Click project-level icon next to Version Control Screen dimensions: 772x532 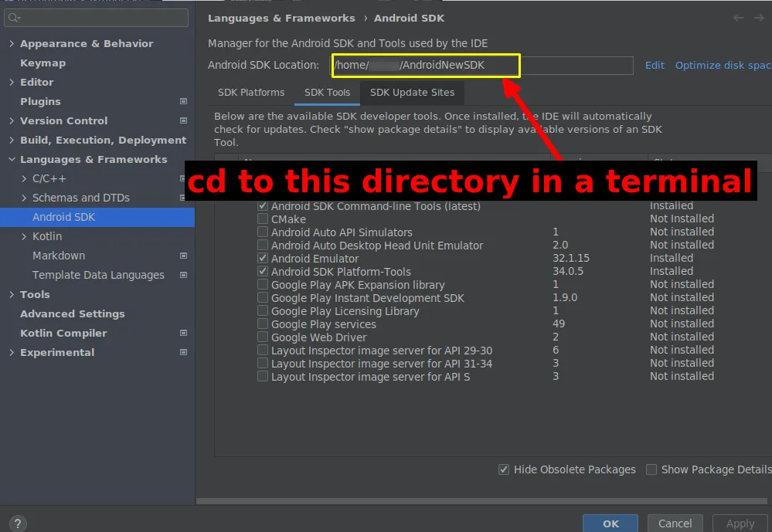(x=183, y=120)
